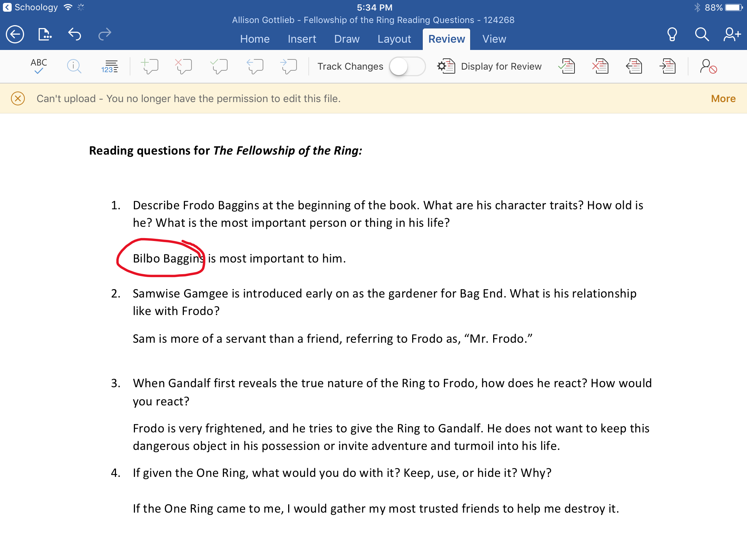Screen dimensions: 747x560
Task: Jump to the previous tracked change
Action: 634,66
